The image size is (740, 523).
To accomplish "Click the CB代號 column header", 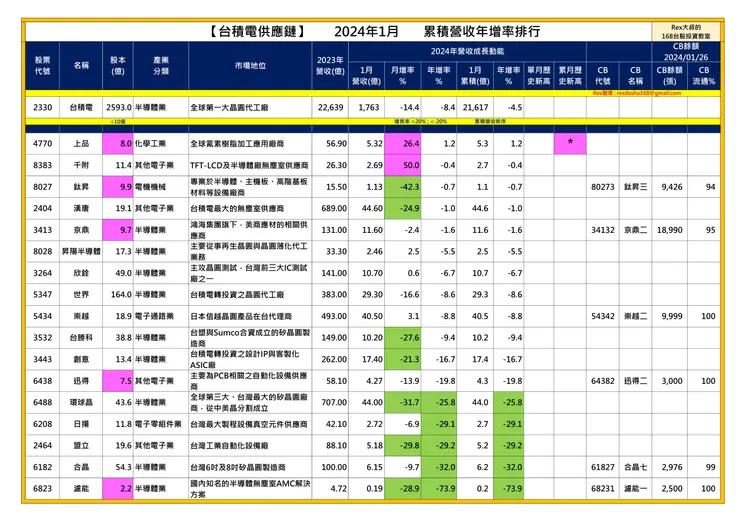I will click(x=603, y=76).
